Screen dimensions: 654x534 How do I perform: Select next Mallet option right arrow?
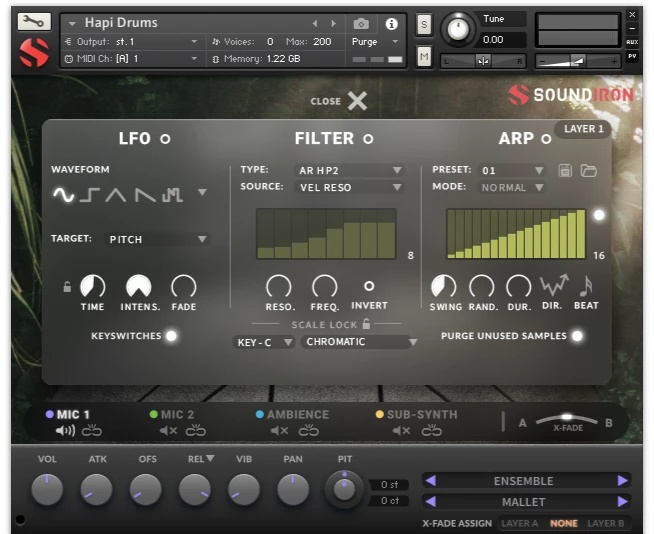[622, 501]
